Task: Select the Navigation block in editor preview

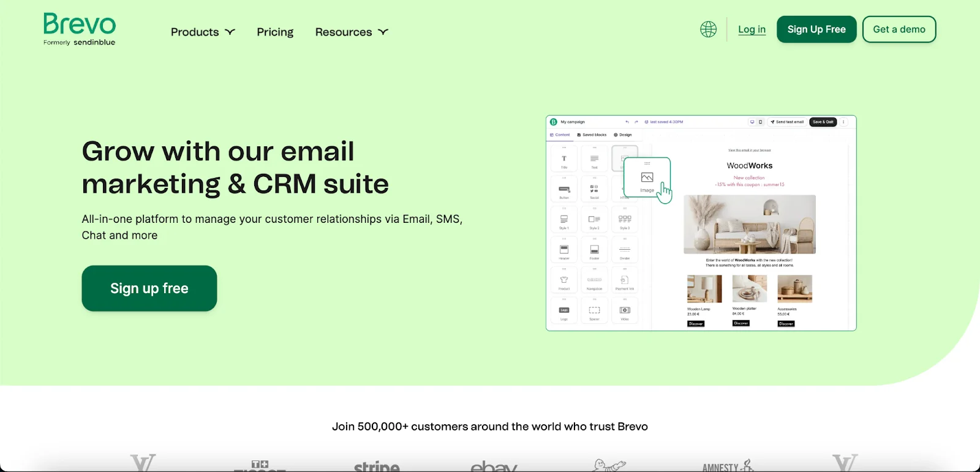Action: (x=594, y=280)
